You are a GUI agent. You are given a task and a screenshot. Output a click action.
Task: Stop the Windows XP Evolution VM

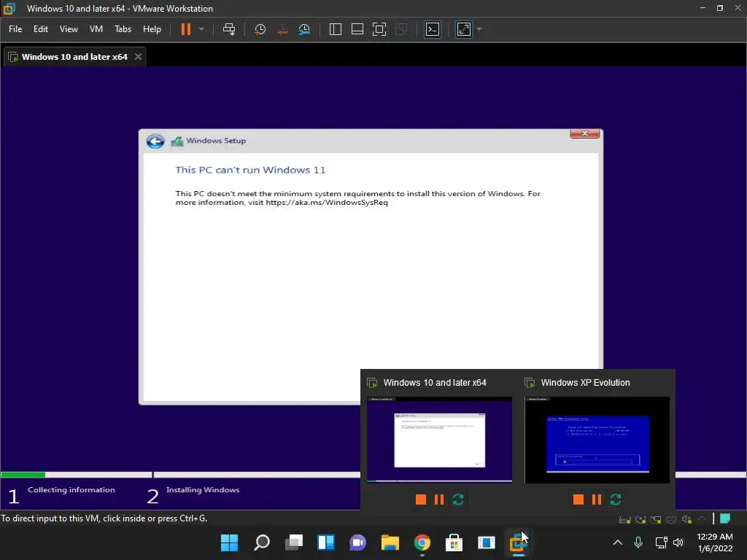pyautogui.click(x=578, y=499)
